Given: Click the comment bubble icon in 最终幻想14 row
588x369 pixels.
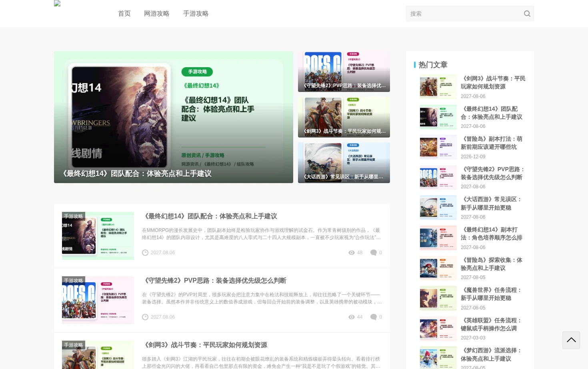Looking at the screenshot, I should tap(374, 253).
